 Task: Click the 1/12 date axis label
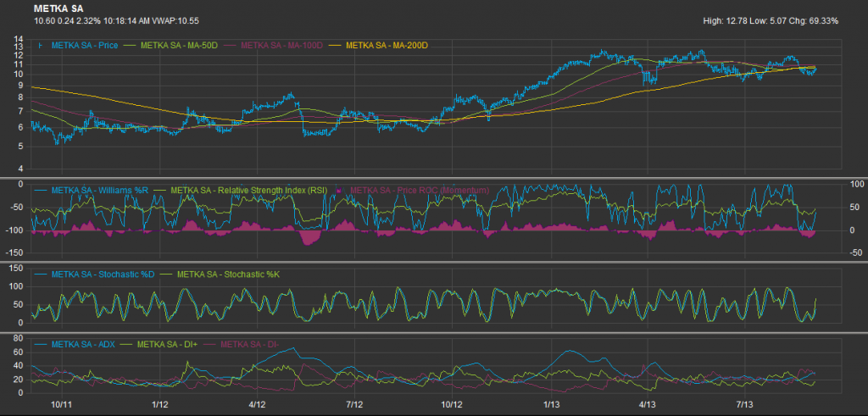tap(160, 404)
